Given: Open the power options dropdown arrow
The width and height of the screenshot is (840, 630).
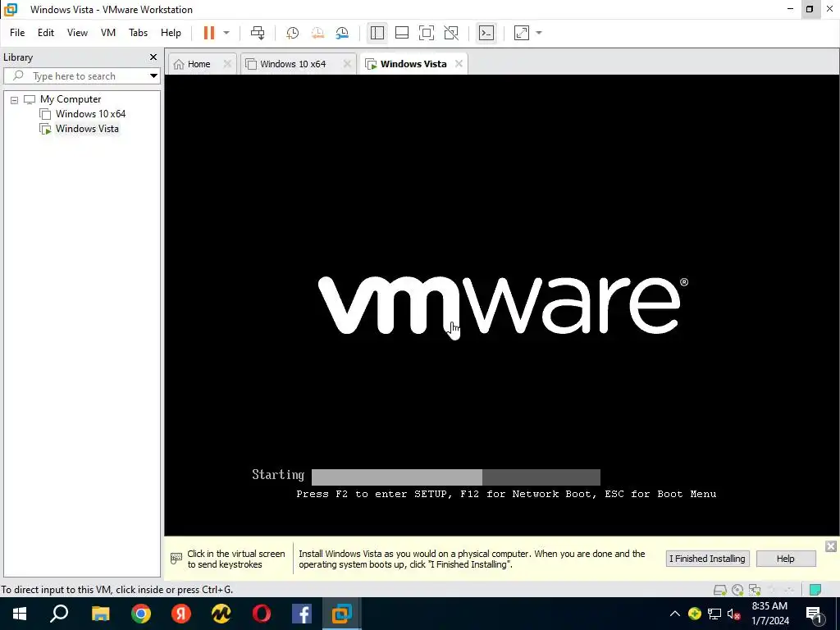Looking at the screenshot, I should [226, 33].
